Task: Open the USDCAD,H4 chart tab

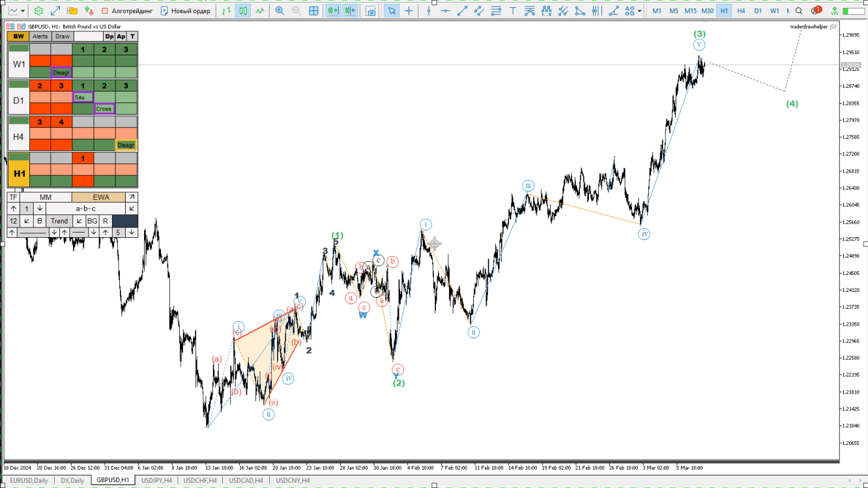Action: 246,480
